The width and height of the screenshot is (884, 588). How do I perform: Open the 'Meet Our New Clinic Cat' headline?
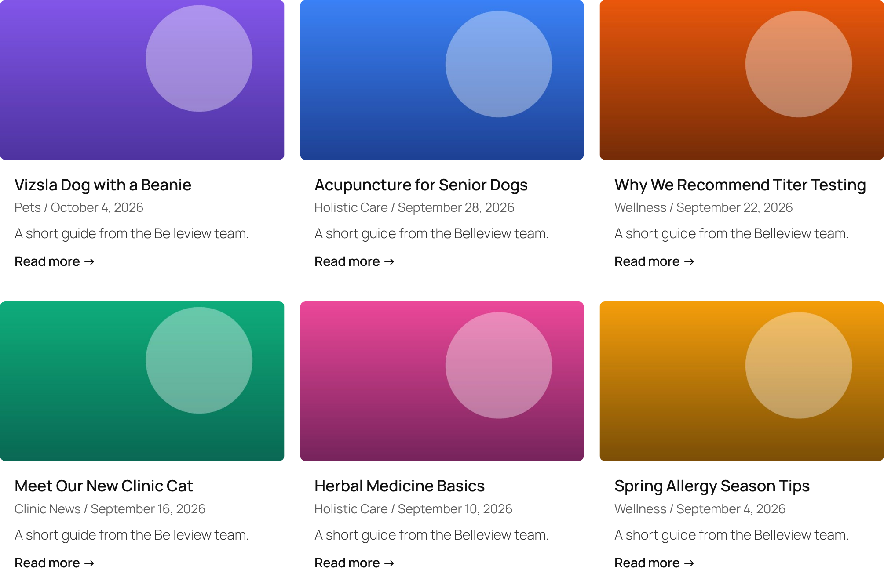pyautogui.click(x=104, y=486)
